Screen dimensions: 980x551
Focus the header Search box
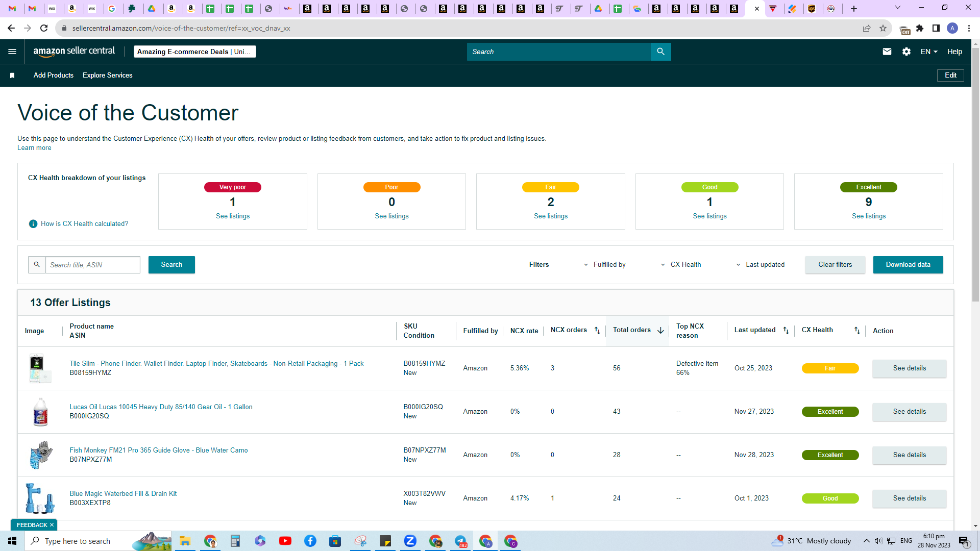pos(559,52)
